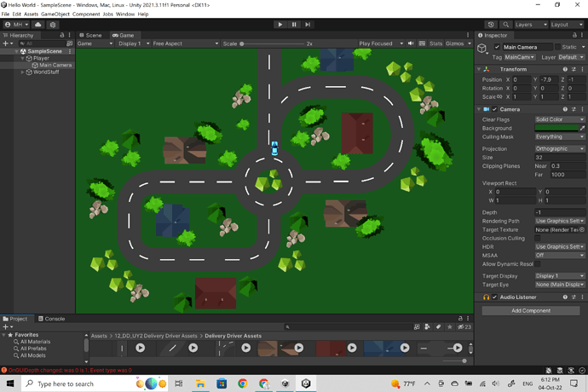Open Google Chrome from the taskbar

point(243,383)
